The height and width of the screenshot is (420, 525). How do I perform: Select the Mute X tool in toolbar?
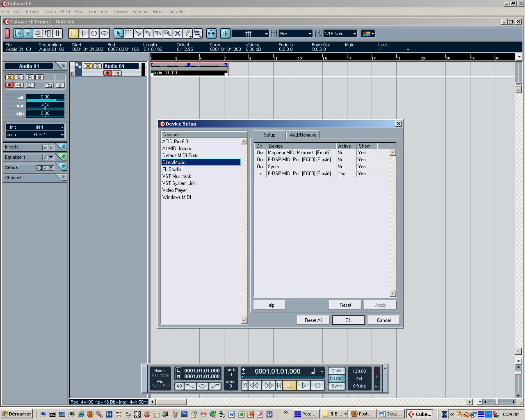pos(178,34)
